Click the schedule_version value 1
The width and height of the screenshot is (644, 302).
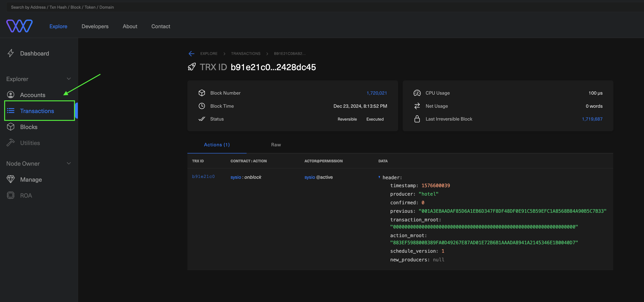coord(443,251)
